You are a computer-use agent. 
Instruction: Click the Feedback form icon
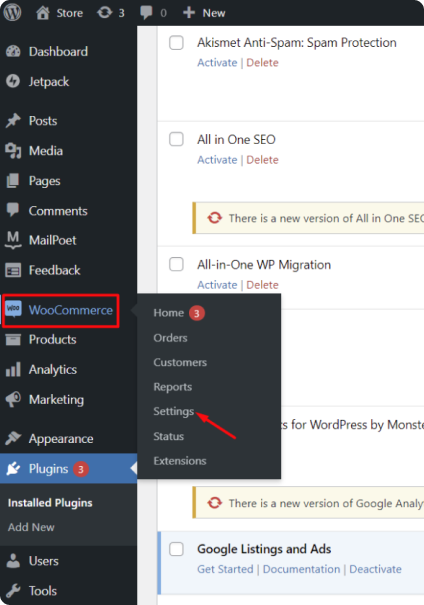coord(13,270)
